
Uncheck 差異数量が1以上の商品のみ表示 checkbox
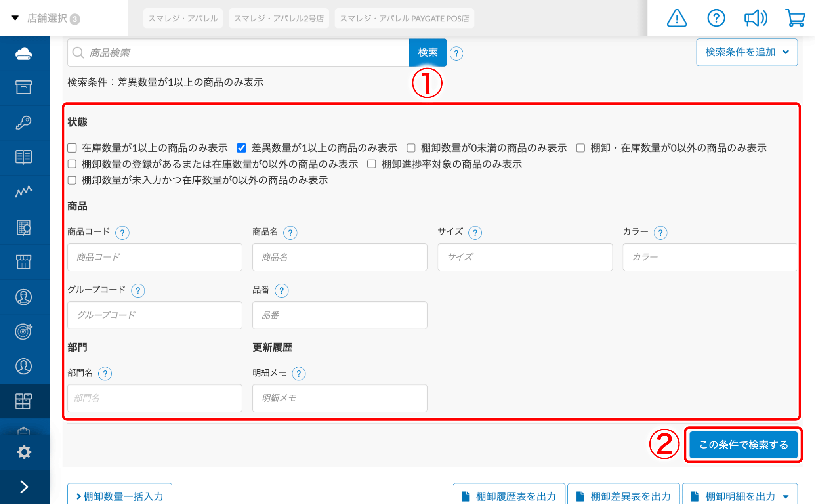click(x=241, y=148)
